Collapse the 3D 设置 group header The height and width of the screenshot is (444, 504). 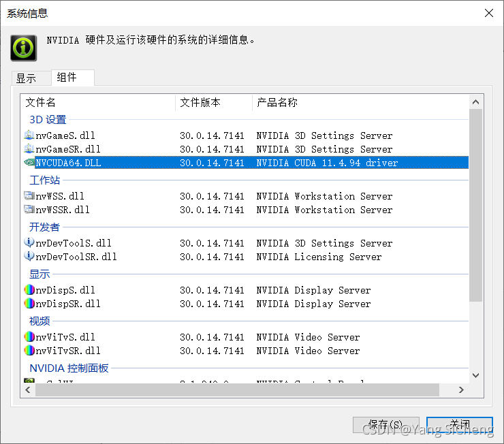tap(48, 120)
